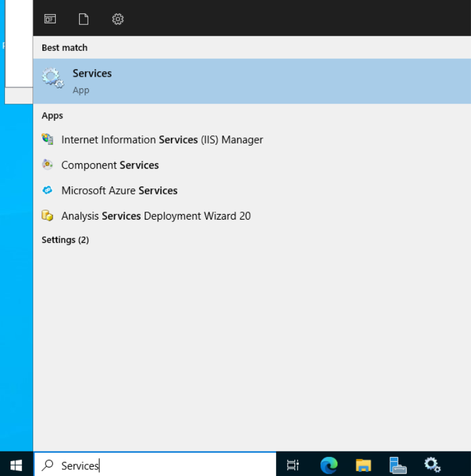
Task: Click the search magnifier icon in taskbar
Action: pos(48,465)
